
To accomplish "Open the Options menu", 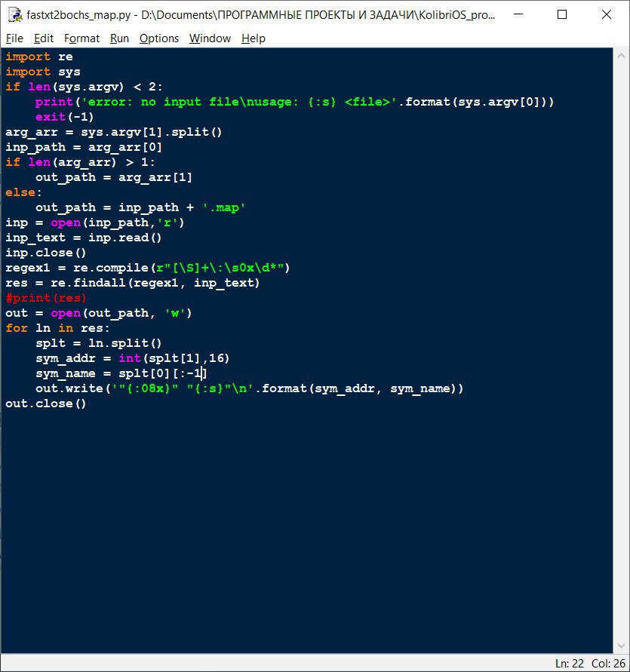I will tap(159, 38).
